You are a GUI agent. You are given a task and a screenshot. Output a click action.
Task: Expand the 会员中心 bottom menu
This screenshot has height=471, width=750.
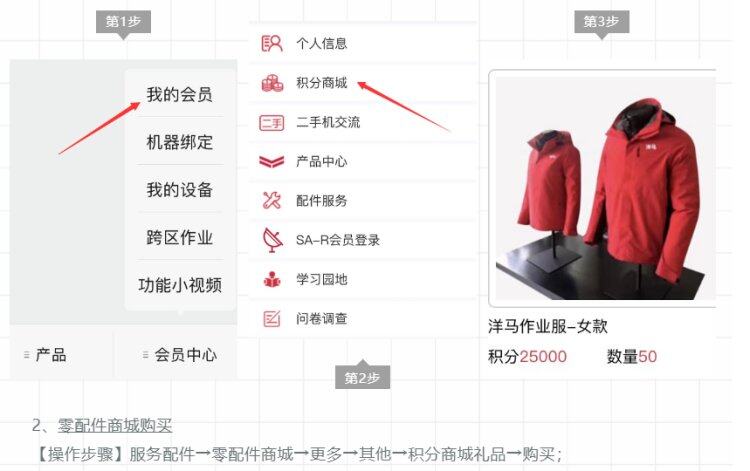point(179,355)
